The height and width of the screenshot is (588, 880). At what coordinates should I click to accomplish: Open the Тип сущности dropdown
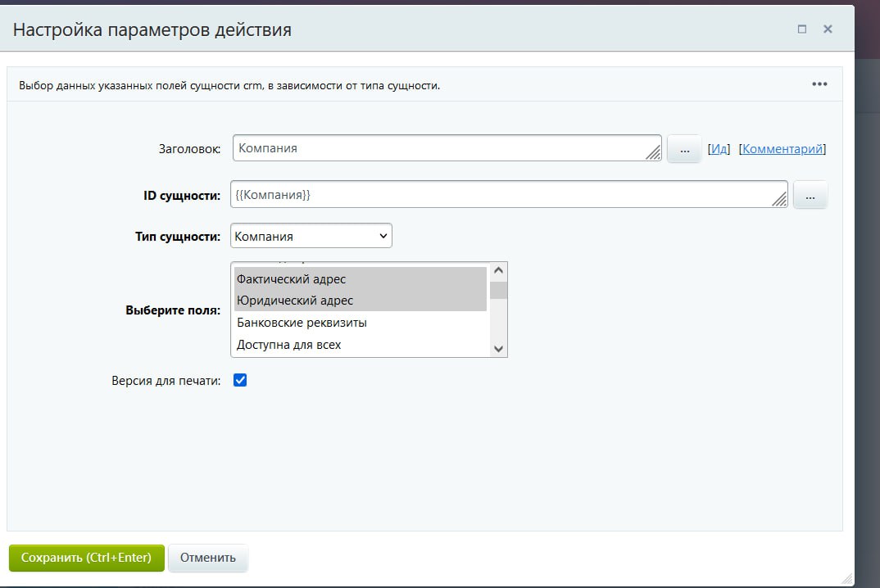(x=311, y=236)
